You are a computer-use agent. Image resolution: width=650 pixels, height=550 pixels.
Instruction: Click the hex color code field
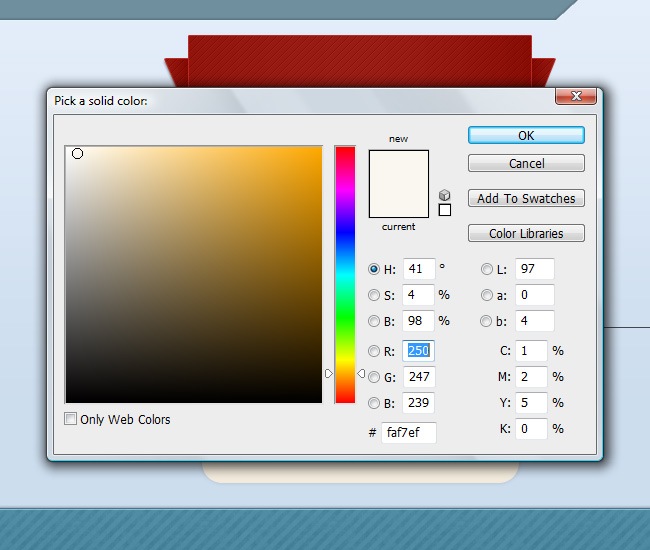[408, 433]
